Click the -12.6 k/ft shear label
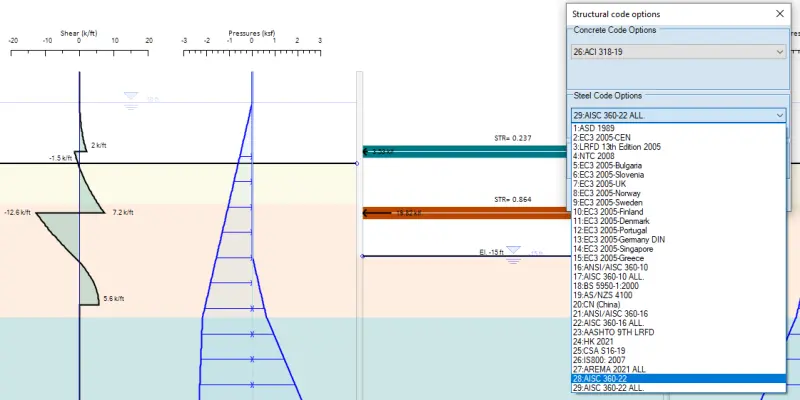Viewport: 800px width, 400px height. (17, 212)
